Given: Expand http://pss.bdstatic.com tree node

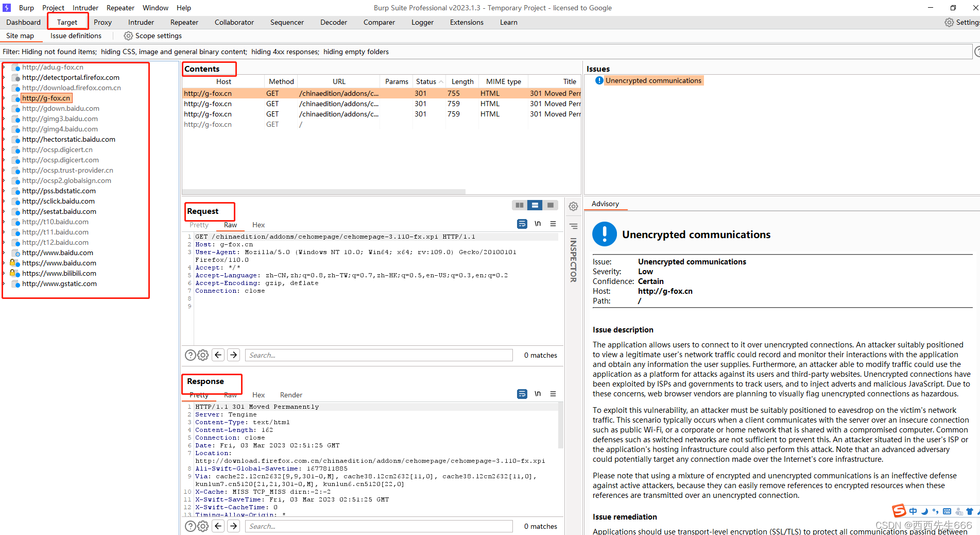Looking at the screenshot, I should pyautogui.click(x=4, y=191).
